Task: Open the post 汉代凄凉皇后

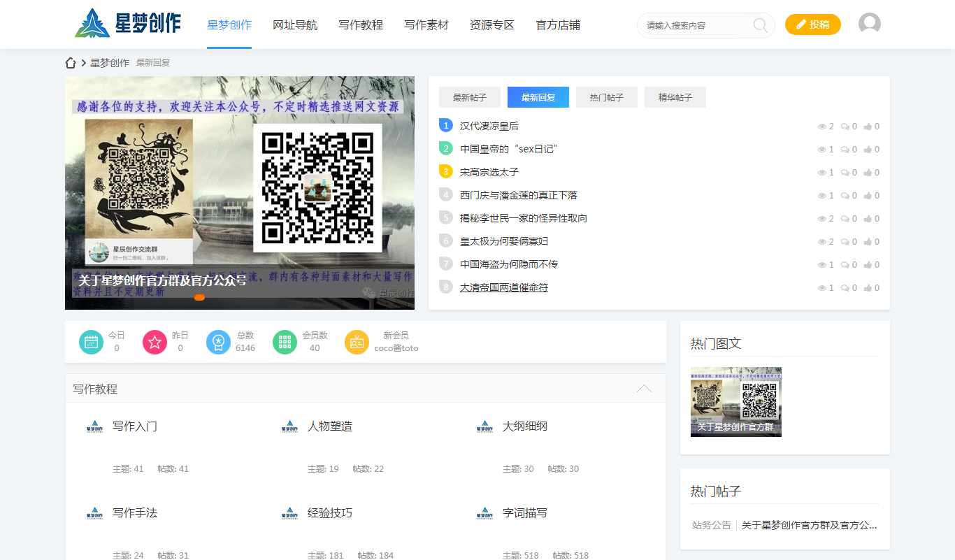Action: tap(489, 126)
